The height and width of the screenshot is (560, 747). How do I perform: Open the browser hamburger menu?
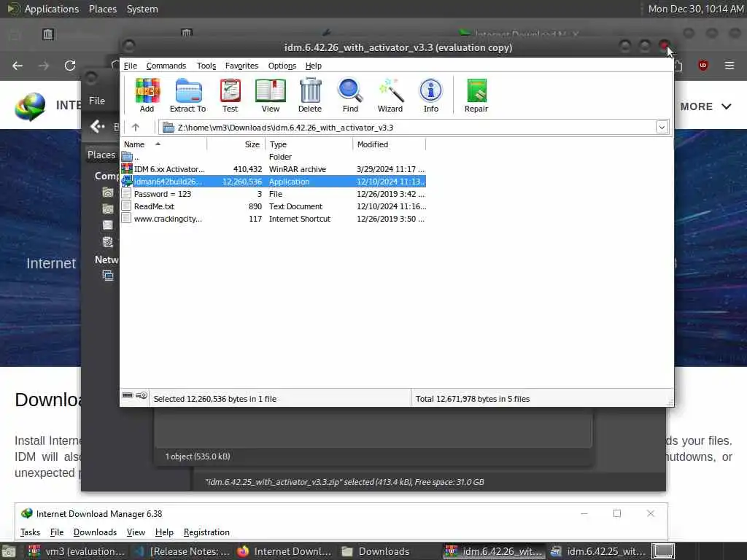coord(729,65)
